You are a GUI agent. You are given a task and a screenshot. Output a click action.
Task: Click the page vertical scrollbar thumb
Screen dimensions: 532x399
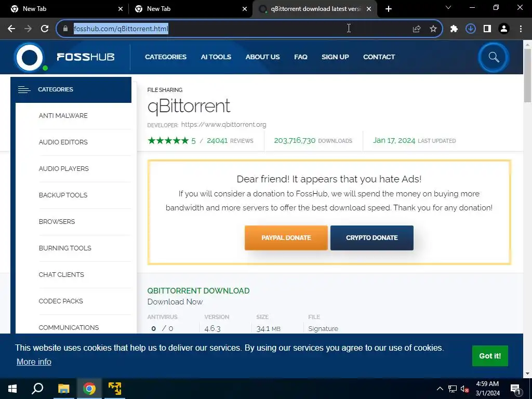pyautogui.click(x=527, y=75)
